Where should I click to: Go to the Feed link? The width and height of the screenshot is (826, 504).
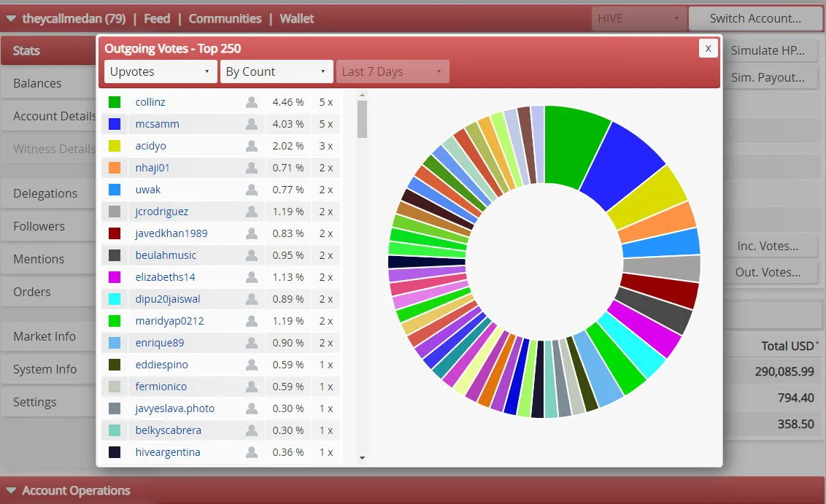click(157, 19)
